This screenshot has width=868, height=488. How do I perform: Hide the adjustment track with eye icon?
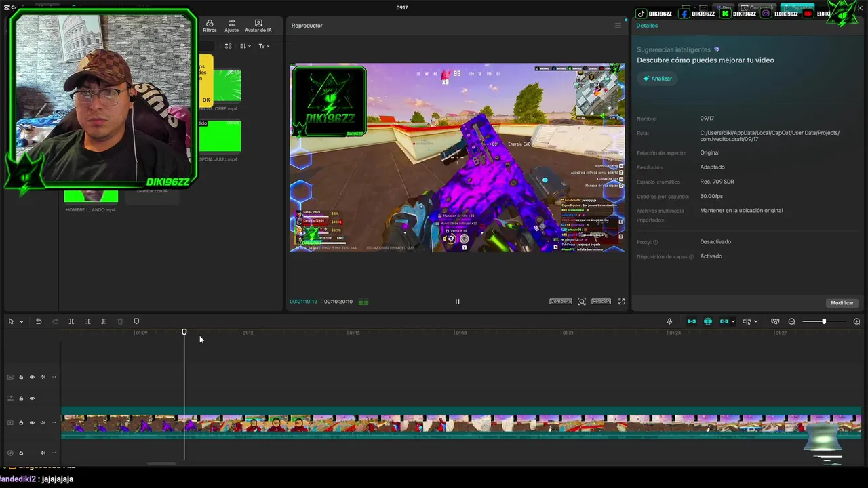32,399
